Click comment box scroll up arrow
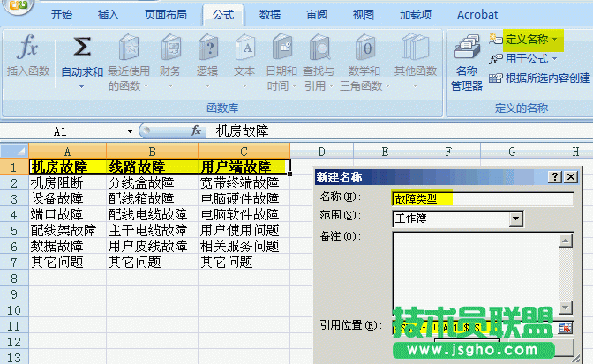The width and height of the screenshot is (593, 364). (566, 241)
